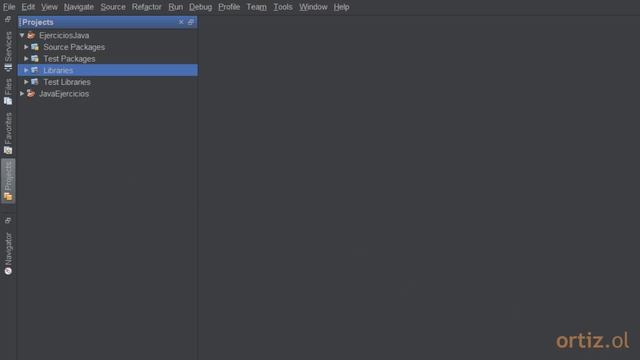Open the Profile menu
The width and height of the screenshot is (640, 360).
click(229, 7)
